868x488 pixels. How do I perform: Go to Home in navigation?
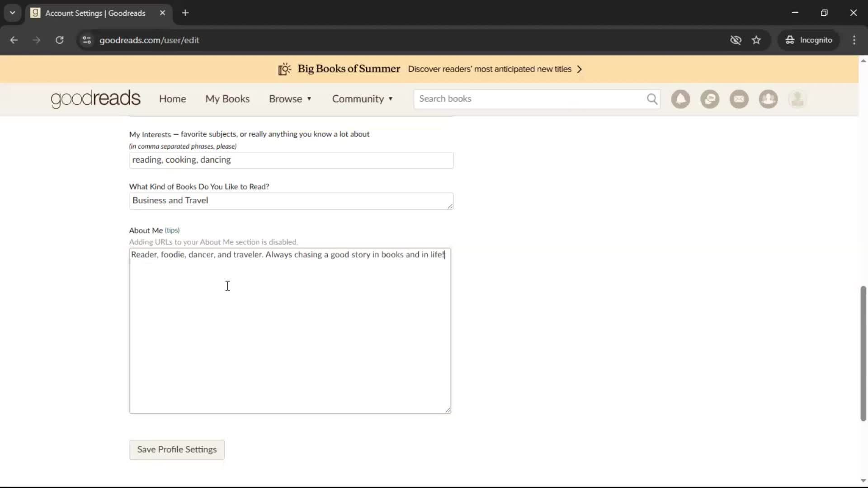coord(172,99)
